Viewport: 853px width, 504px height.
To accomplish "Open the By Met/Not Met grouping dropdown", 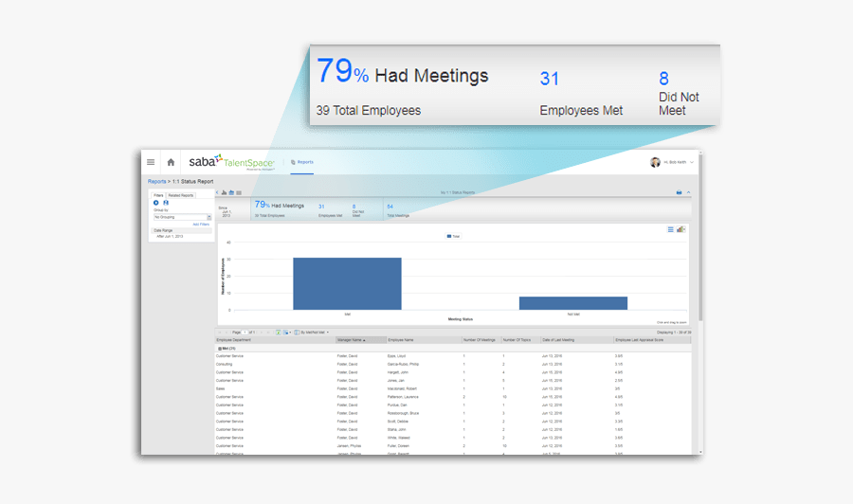I will tap(313, 333).
